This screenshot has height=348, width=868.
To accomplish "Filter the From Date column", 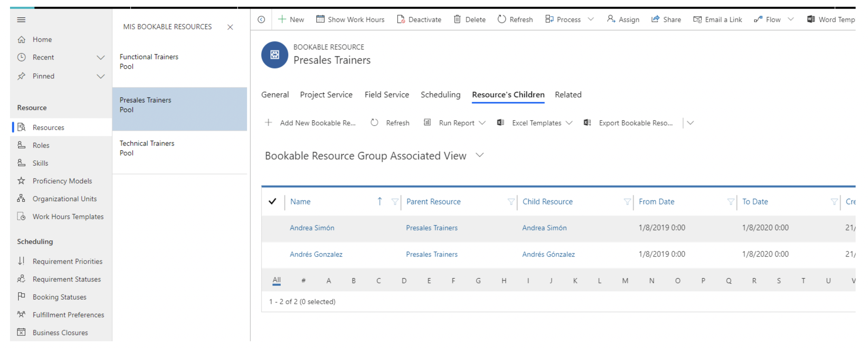I will (730, 202).
